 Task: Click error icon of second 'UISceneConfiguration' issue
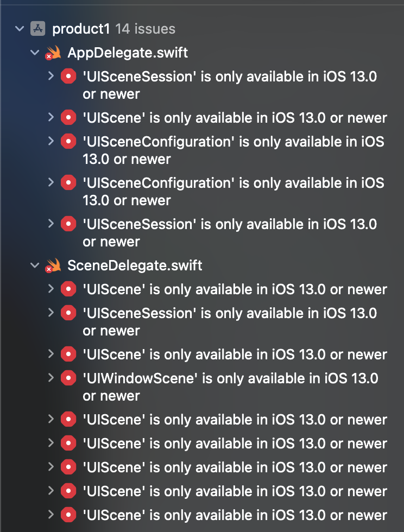pos(68,183)
